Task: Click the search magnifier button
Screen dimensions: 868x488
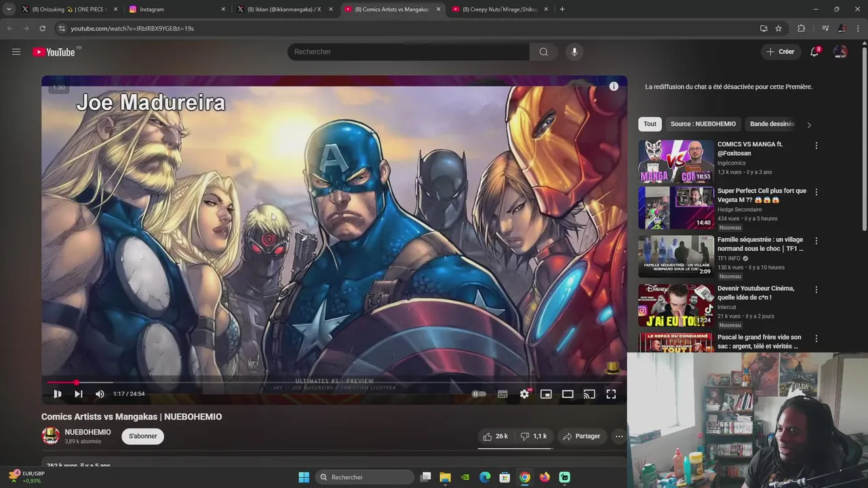Action: (x=544, y=52)
